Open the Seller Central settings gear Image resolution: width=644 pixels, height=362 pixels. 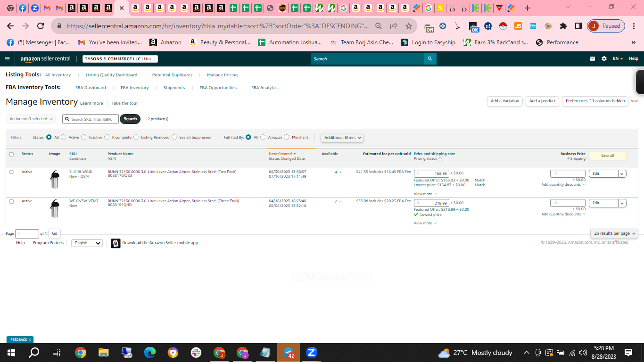click(x=604, y=59)
